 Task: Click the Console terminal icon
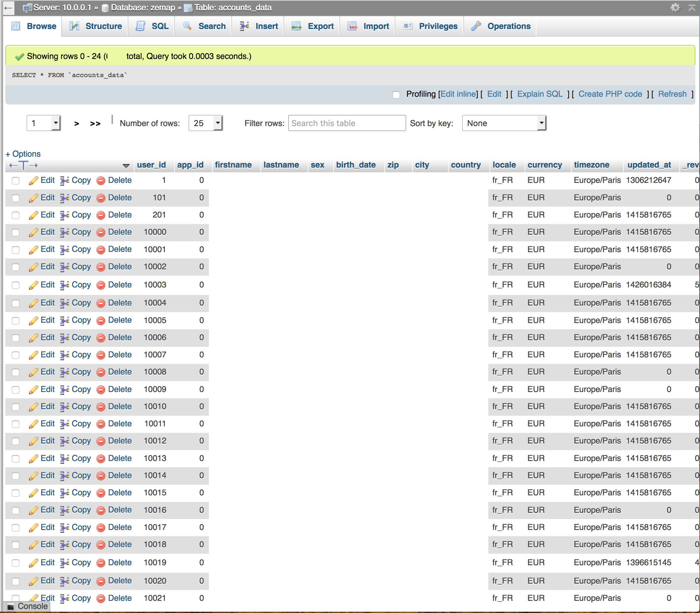point(11,606)
